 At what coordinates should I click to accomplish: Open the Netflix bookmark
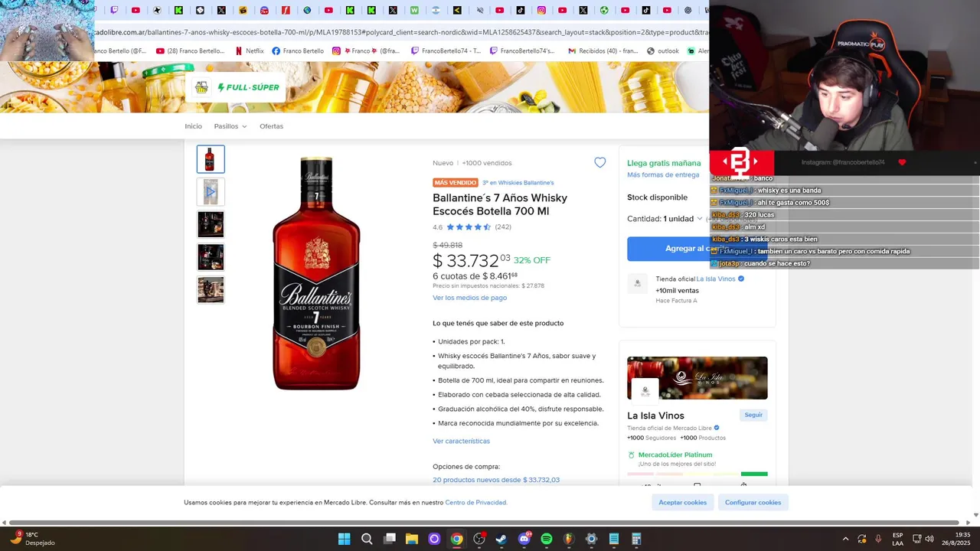click(250, 51)
